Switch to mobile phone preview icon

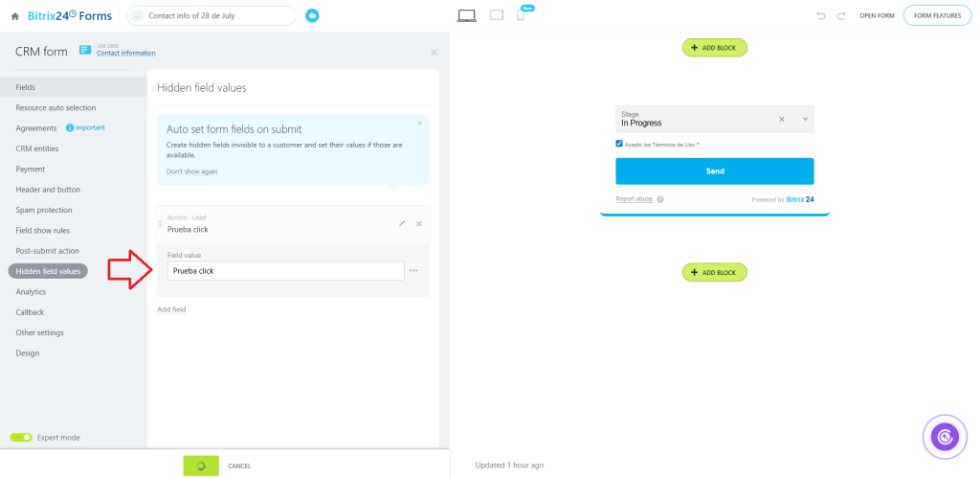[x=521, y=15]
